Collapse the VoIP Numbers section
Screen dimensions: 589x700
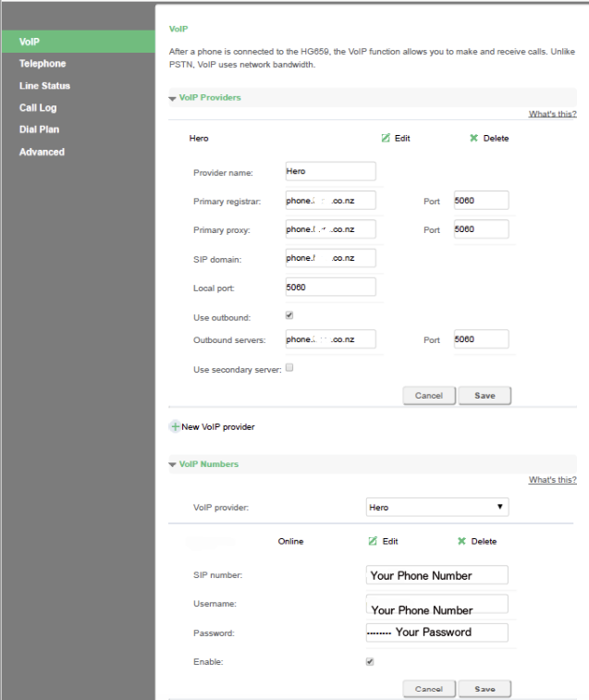[x=172, y=465]
